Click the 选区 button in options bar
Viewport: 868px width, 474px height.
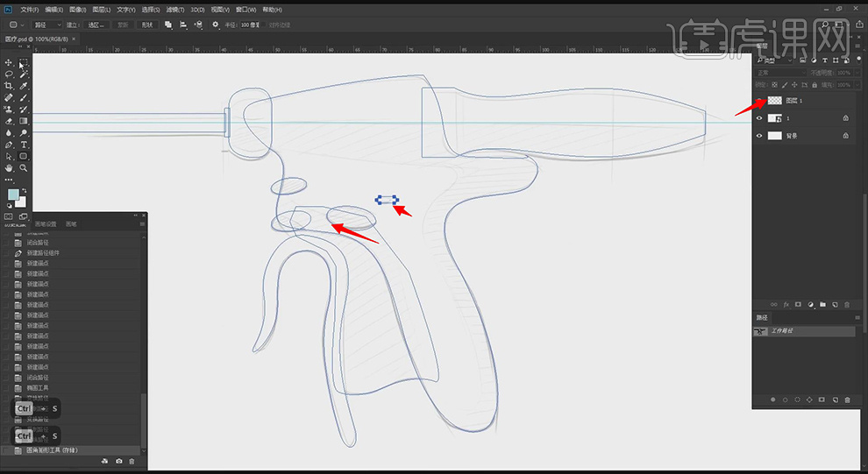pos(96,25)
